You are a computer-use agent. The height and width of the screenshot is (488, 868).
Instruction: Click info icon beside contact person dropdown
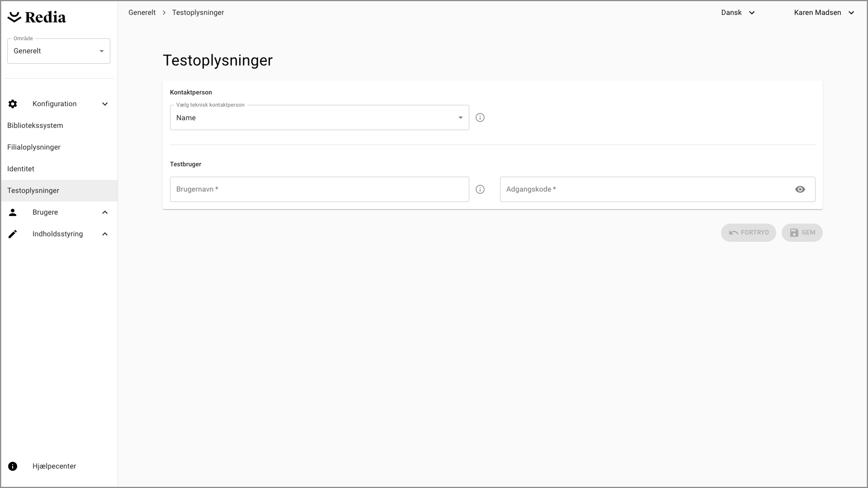click(x=480, y=118)
